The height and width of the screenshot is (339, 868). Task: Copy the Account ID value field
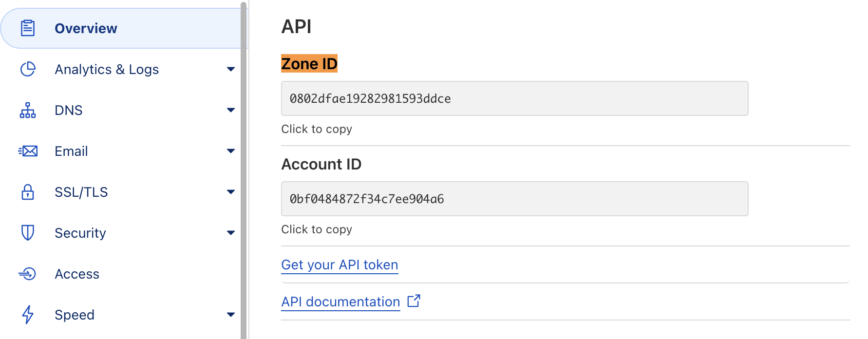(514, 199)
